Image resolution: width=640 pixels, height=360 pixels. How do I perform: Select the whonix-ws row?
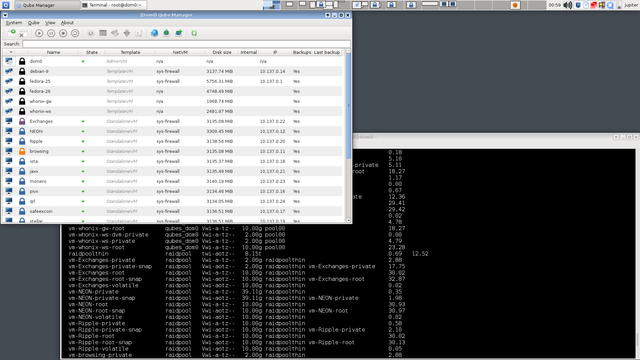click(x=173, y=111)
